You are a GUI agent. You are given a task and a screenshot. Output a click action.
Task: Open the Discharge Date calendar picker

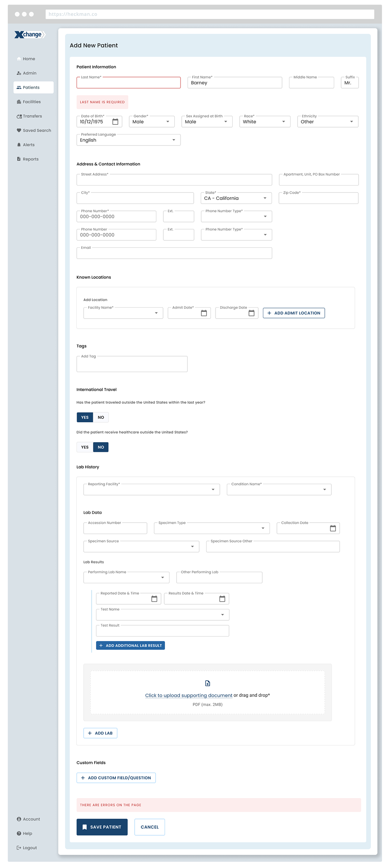tap(251, 313)
